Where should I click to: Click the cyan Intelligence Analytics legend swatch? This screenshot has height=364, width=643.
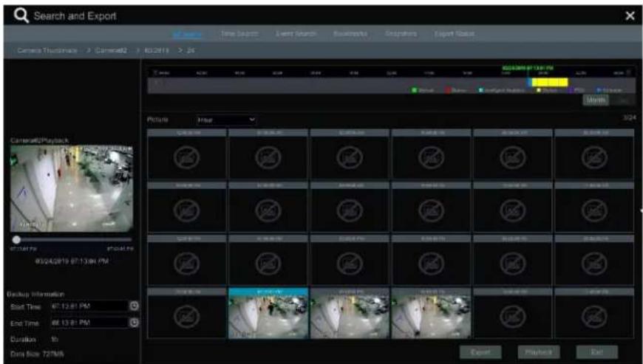[481, 90]
